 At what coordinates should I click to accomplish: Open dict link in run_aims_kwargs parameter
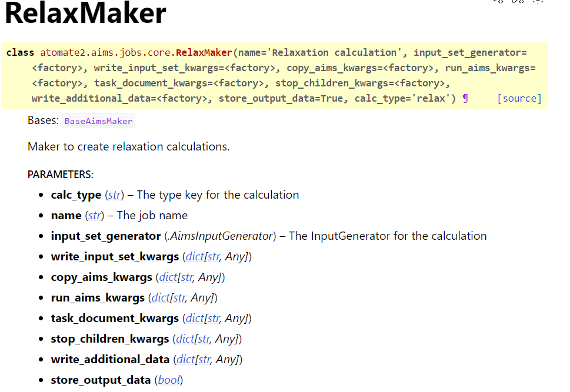pyautogui.click(x=161, y=297)
